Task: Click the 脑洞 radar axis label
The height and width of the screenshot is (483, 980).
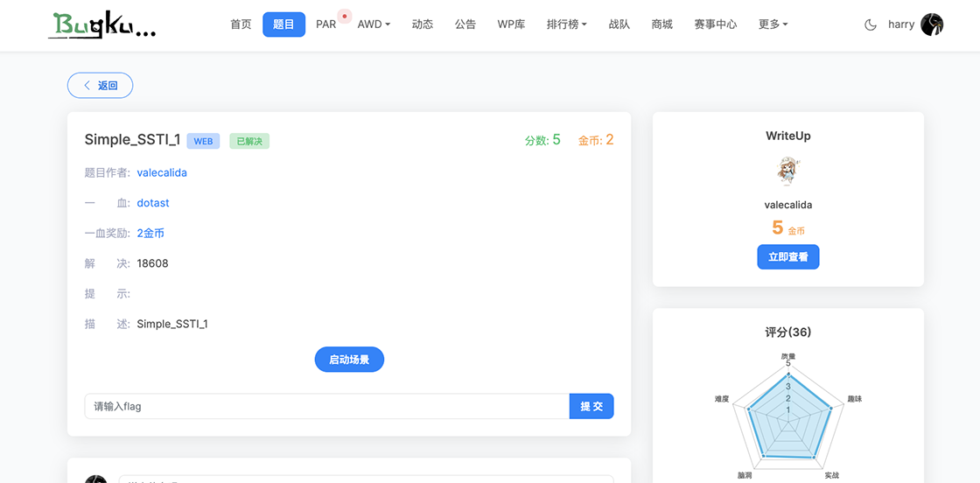Action: (745, 475)
